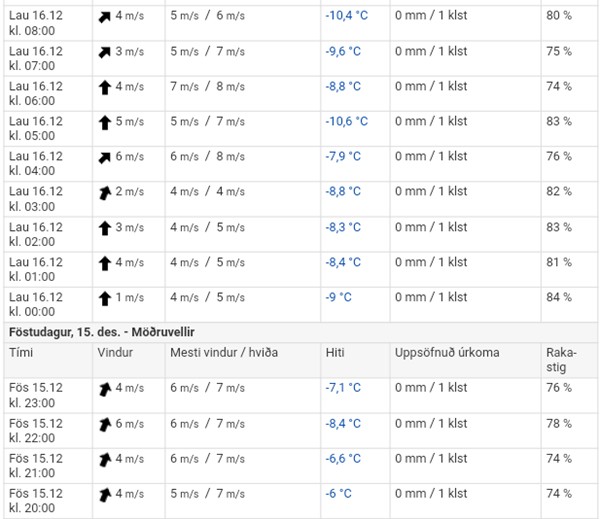600x519 pixels.
Task: Click wind direction arrow at Lau 16.12 kl. 06:00
Action: (x=105, y=88)
